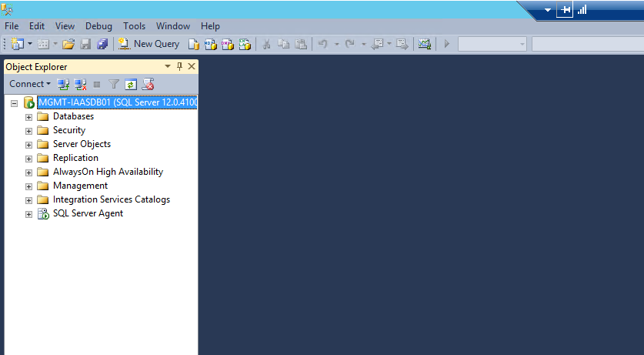Viewport: 644px width, 355px height.
Task: Click the Save All icon
Action: pyautogui.click(x=102, y=44)
